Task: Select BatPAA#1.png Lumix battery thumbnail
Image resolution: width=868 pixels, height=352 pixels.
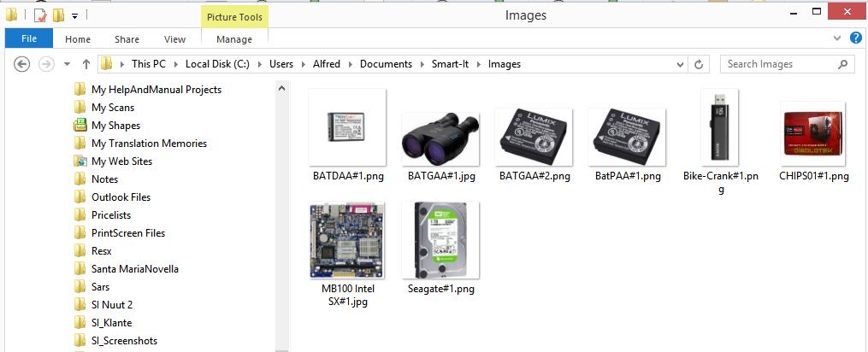Action: (x=627, y=137)
